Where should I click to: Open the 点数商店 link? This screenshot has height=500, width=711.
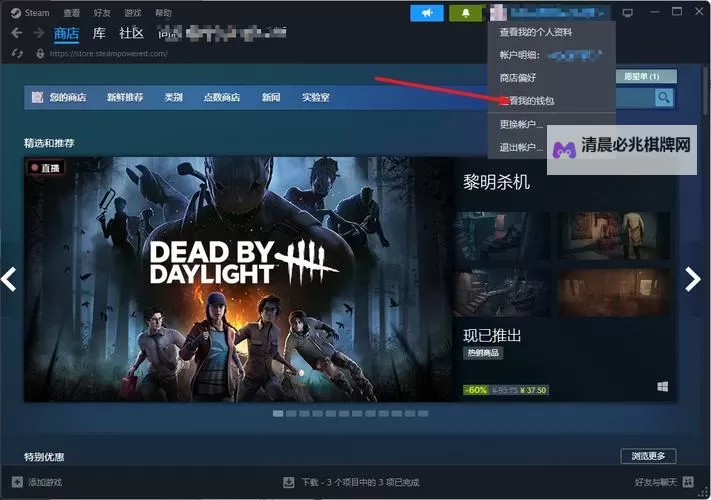222,97
